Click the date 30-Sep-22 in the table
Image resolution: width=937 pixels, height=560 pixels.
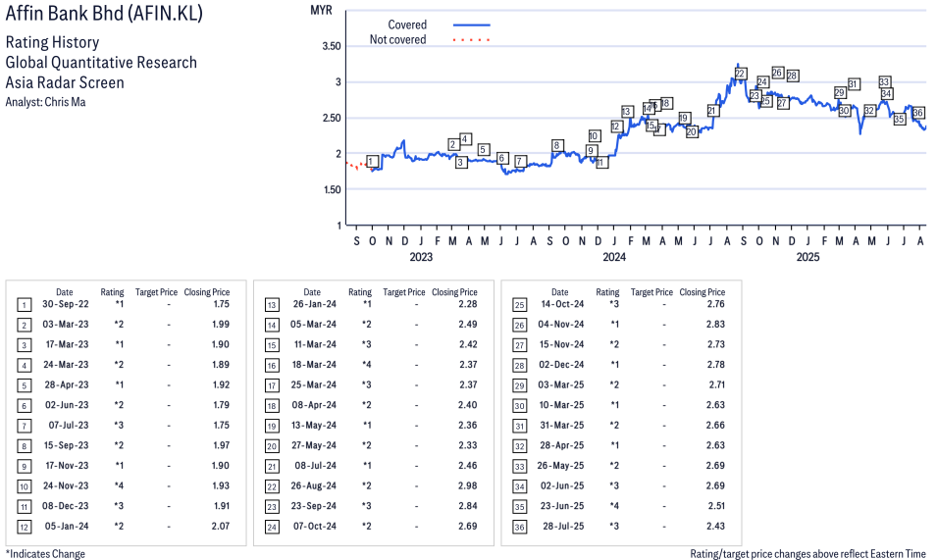click(66, 304)
